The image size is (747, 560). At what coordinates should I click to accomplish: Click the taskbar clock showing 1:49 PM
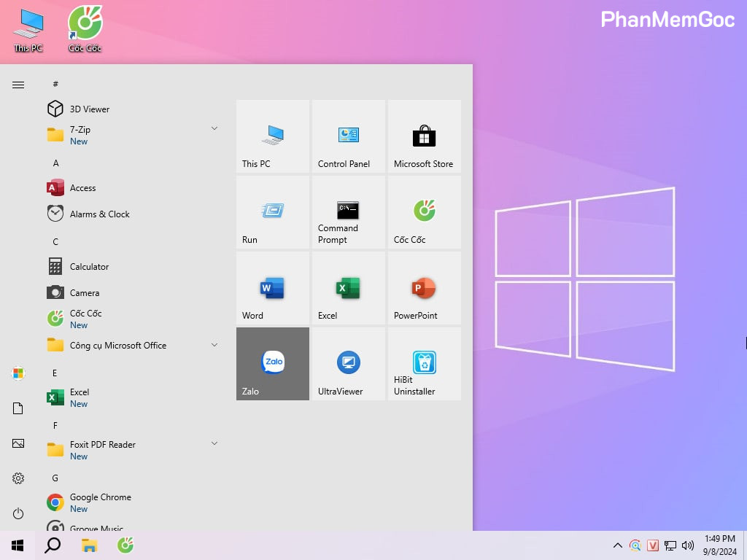click(x=719, y=545)
